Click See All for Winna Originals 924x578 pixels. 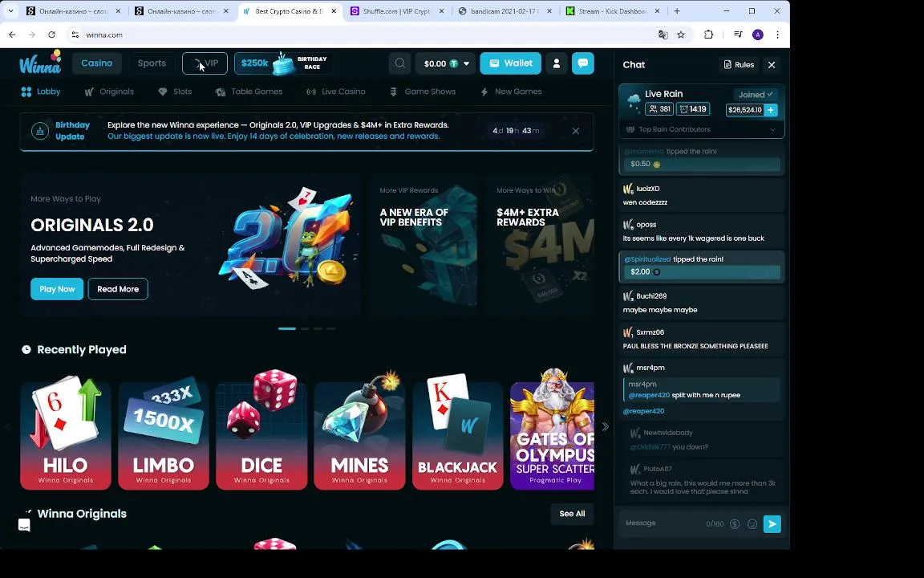click(x=572, y=514)
